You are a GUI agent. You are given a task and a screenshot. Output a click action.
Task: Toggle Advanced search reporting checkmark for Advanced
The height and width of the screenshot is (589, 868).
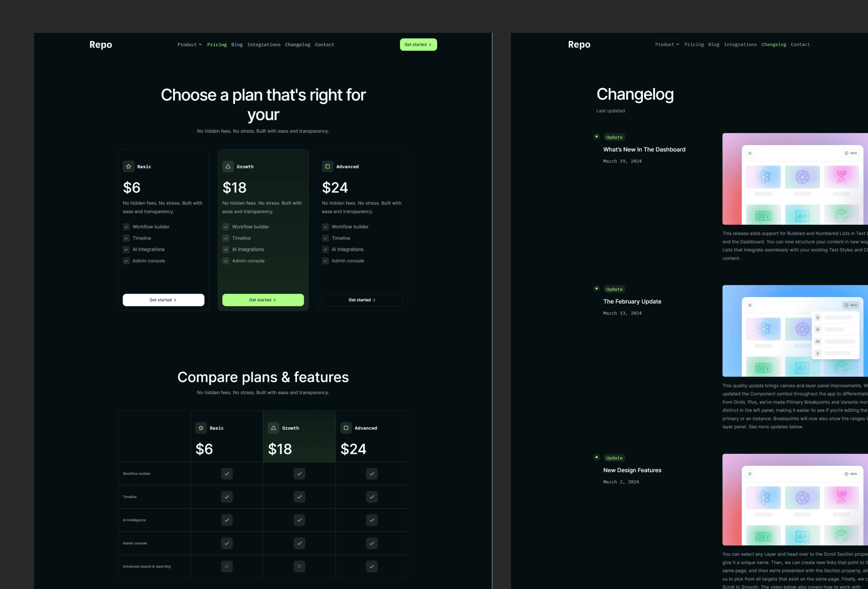371,566
